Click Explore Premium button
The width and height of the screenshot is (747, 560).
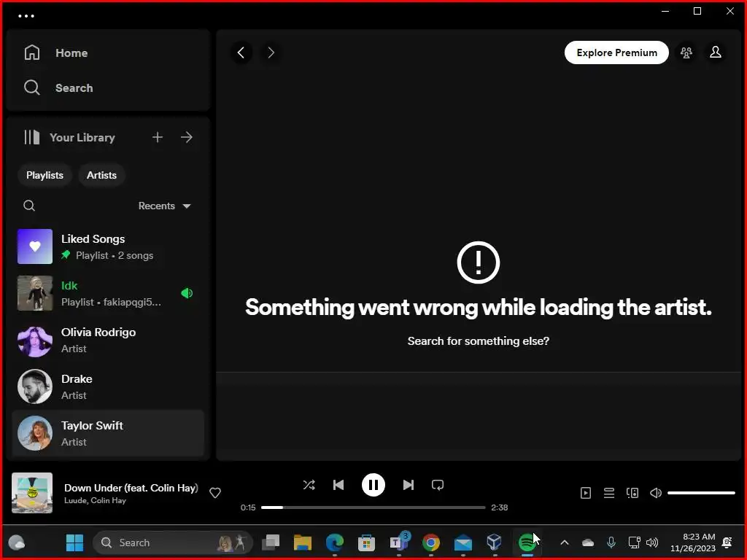point(616,52)
